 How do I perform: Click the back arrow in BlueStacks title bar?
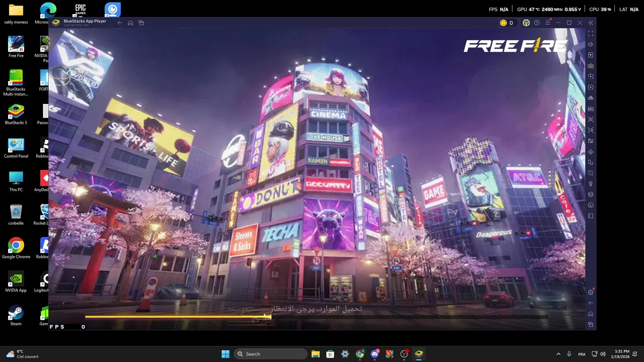(120, 23)
